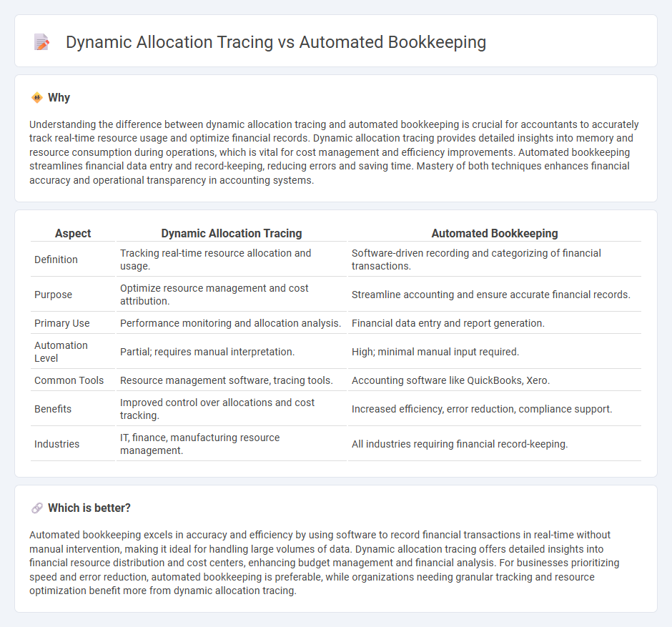
Task: Click cell 'Accounting software like QuickBooks, Xero.'
Action: click(x=495, y=380)
